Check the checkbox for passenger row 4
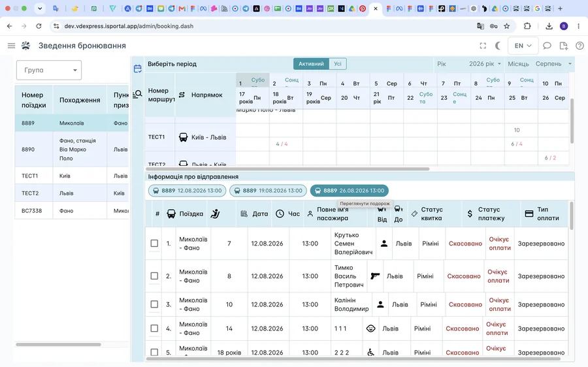The width and height of the screenshot is (588, 367). pos(154,328)
